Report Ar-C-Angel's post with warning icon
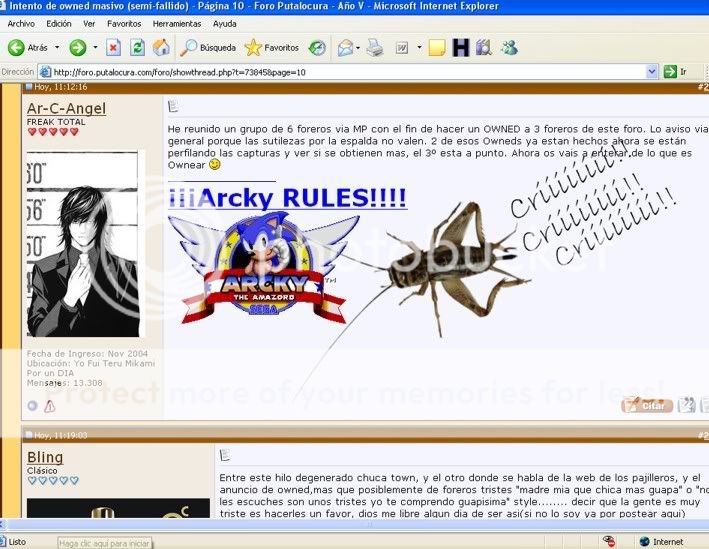Image resolution: width=709 pixels, height=549 pixels. point(50,406)
